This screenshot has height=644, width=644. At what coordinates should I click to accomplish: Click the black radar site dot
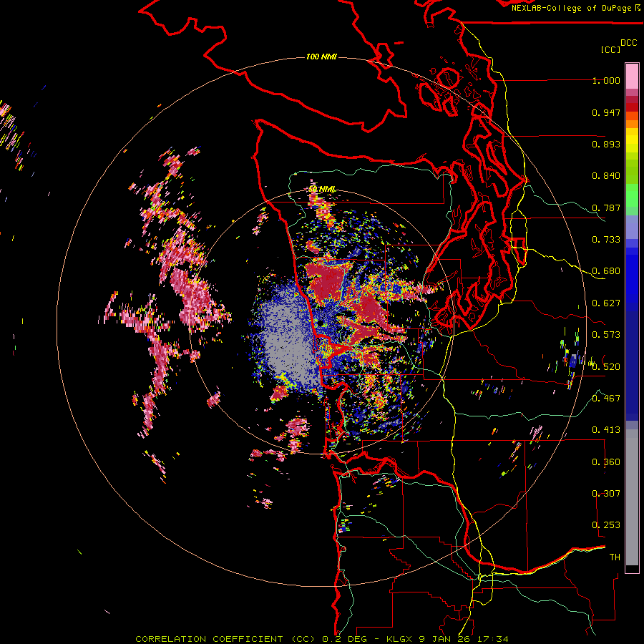[320, 323]
